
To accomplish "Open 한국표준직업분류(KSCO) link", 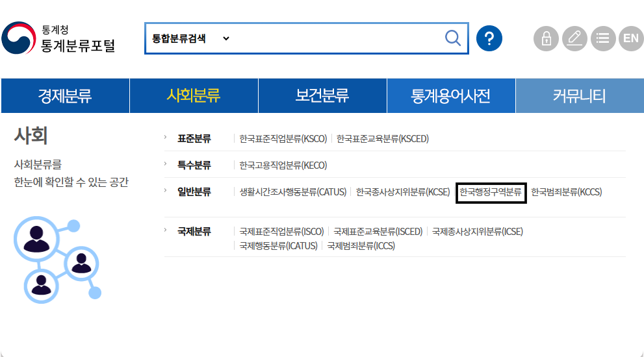I will 283,139.
